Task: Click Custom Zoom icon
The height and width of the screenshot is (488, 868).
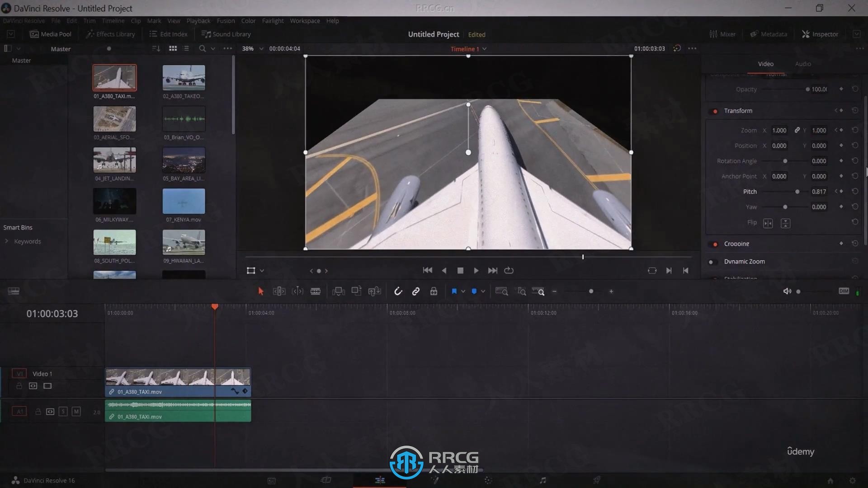Action: (x=538, y=291)
